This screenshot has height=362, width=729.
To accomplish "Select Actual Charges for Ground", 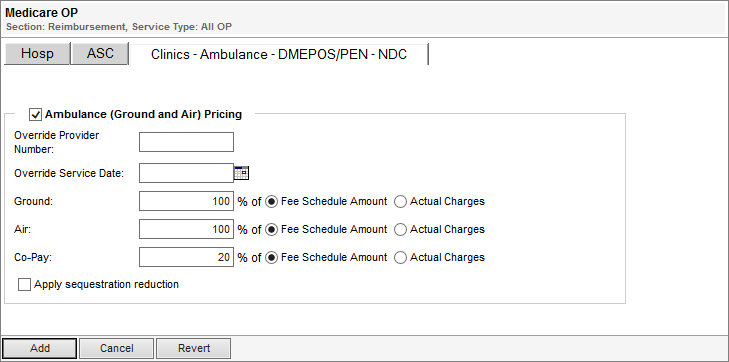I will [x=400, y=202].
